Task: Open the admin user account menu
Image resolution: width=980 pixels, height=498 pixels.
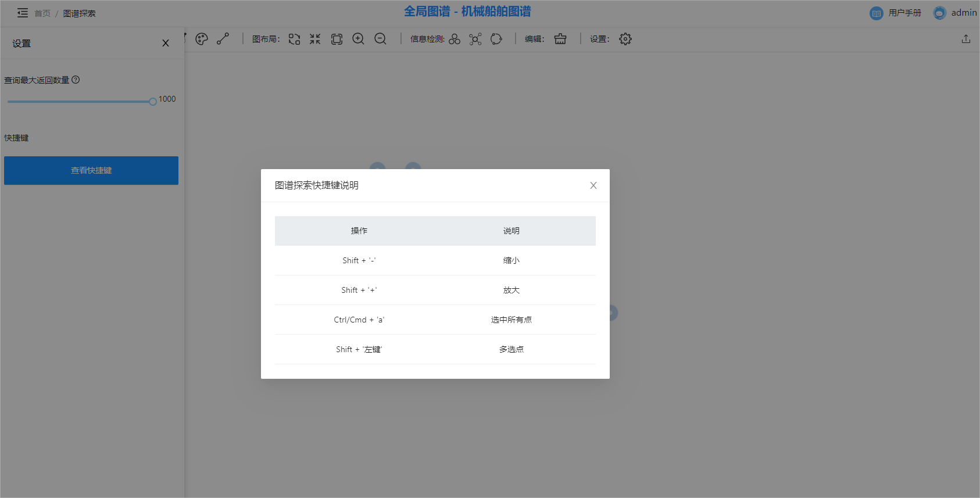Action: tap(956, 13)
